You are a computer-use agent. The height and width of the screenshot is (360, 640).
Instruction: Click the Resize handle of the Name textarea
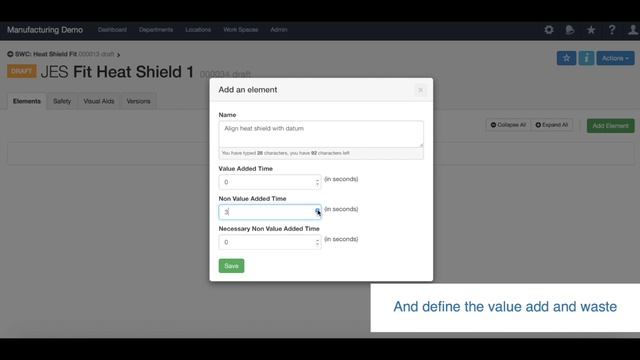(421, 145)
